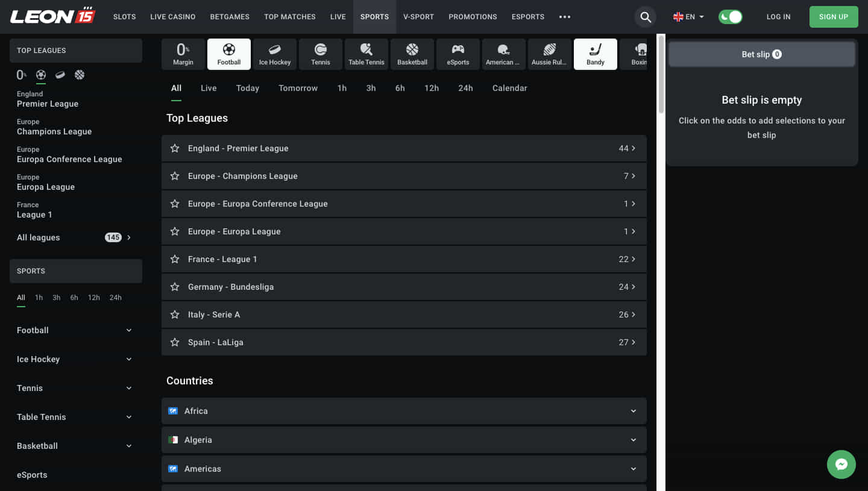Select the Bandy sport tile
Image resolution: width=868 pixels, height=491 pixels.
click(596, 54)
